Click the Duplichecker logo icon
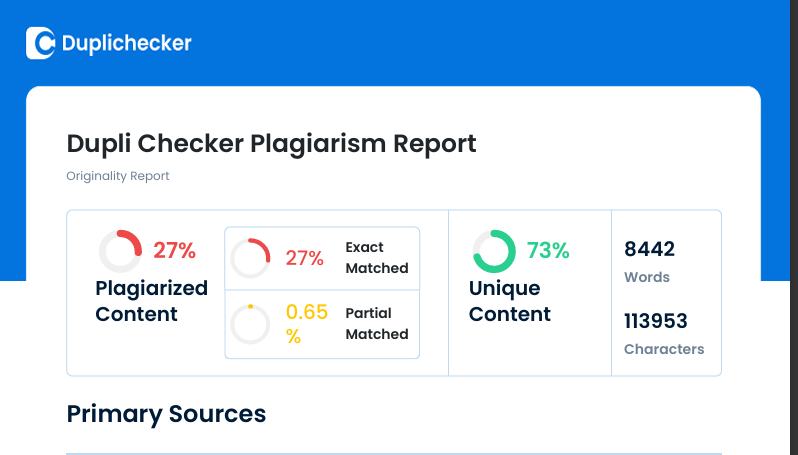Image resolution: width=798 pixels, height=455 pixels. tap(40, 43)
